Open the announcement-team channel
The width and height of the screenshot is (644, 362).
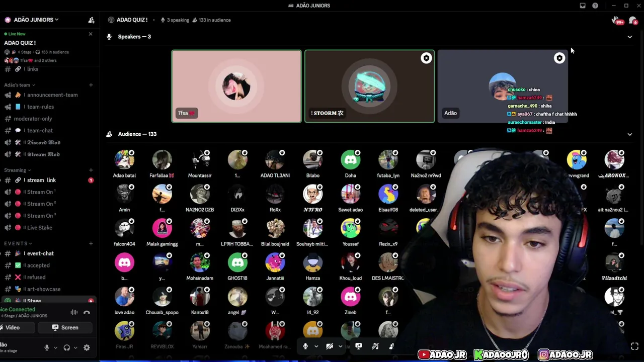pos(48,95)
